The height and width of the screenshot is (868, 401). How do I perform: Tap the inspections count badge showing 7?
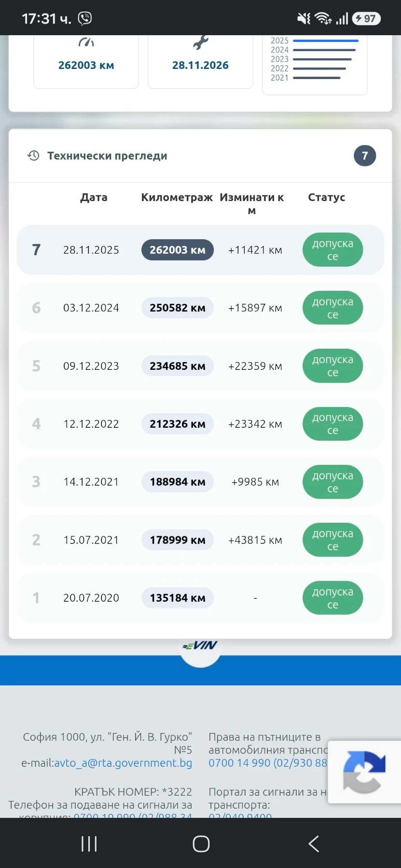[365, 155]
